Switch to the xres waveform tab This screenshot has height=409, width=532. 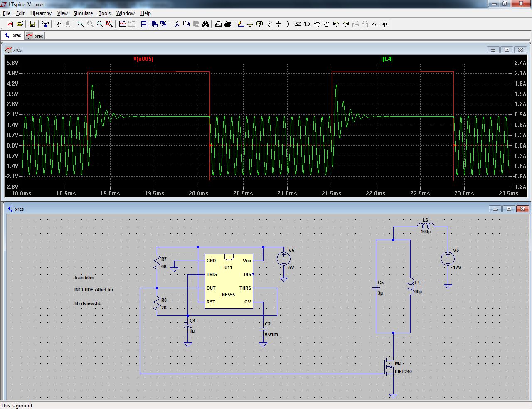tap(35, 36)
